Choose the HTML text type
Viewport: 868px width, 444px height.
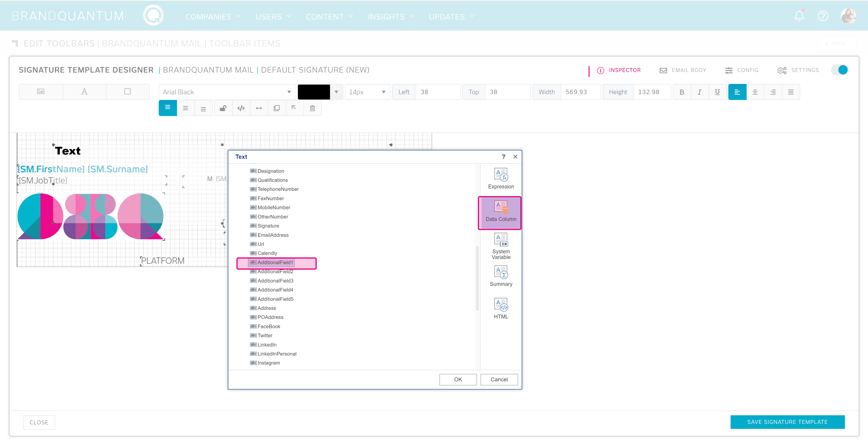(501, 309)
